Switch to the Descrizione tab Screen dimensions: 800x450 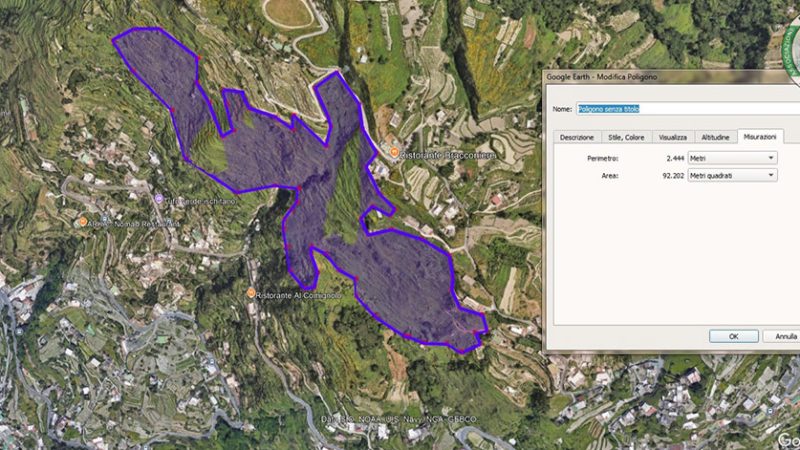577,137
